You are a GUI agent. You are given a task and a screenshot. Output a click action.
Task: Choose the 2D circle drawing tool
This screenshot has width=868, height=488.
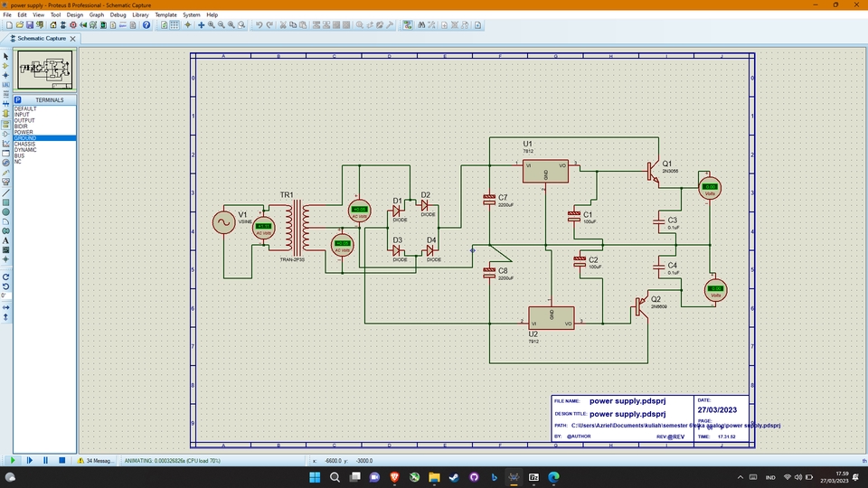coord(5,211)
